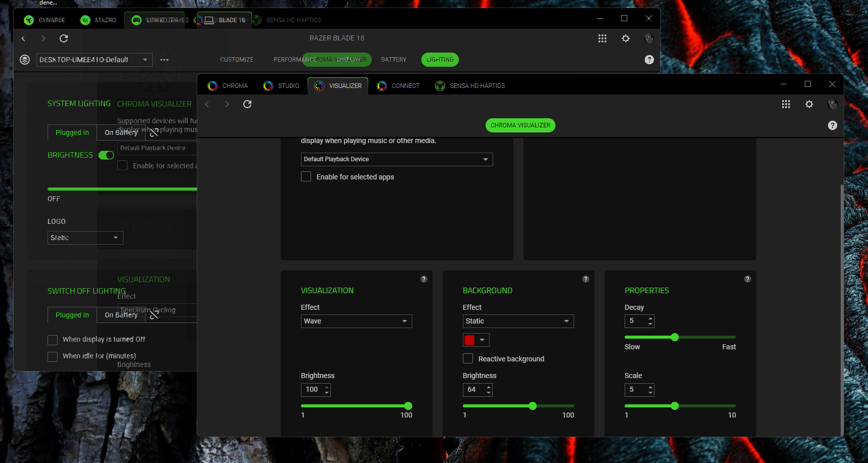Expand the background color picker arrow
This screenshot has width=868, height=463.
pyautogui.click(x=483, y=340)
